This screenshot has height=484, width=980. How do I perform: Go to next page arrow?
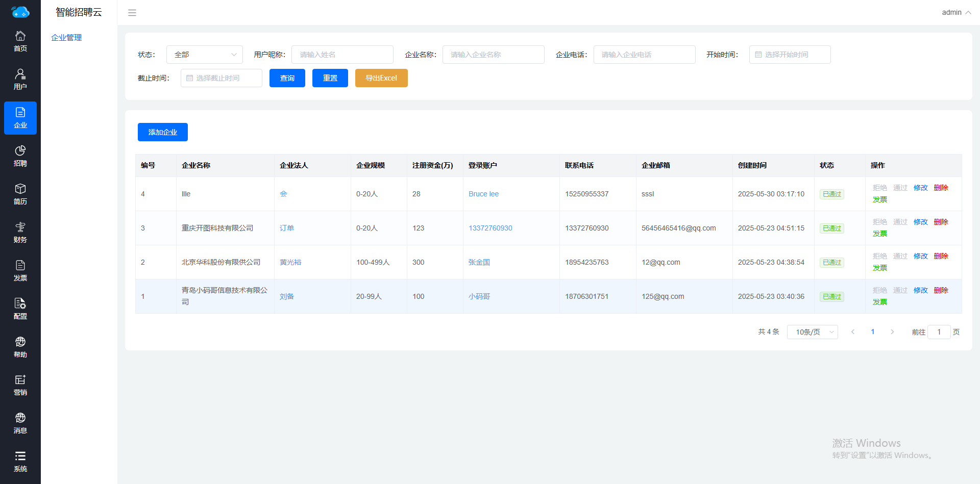point(892,332)
